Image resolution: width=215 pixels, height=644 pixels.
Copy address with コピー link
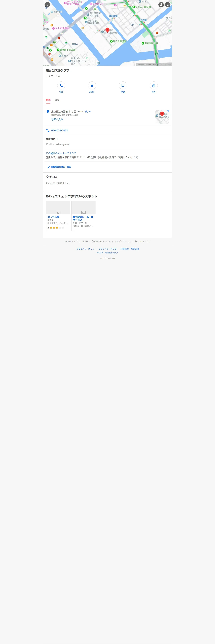[87, 112]
